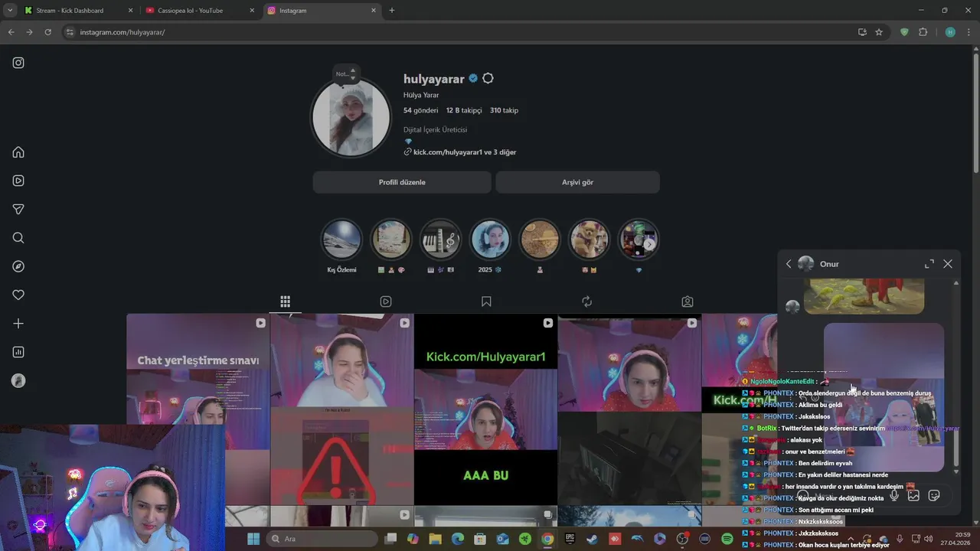Open Microsoft Edge from the taskbar
Screen dimensions: 980x551
(x=458, y=539)
